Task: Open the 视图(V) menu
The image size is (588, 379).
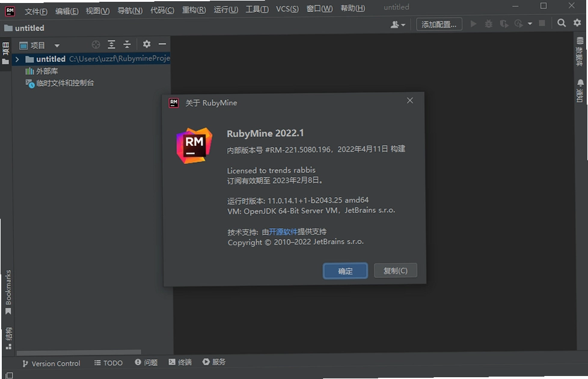Action: click(x=97, y=11)
